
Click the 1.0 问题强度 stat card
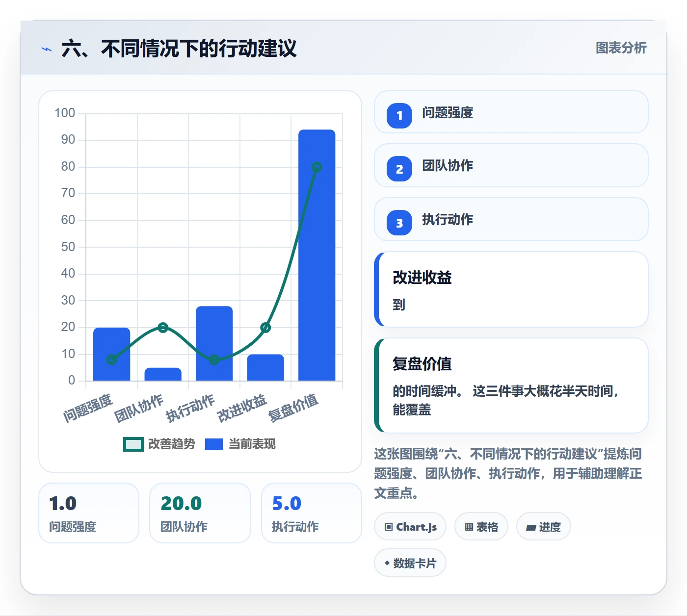tap(89, 513)
